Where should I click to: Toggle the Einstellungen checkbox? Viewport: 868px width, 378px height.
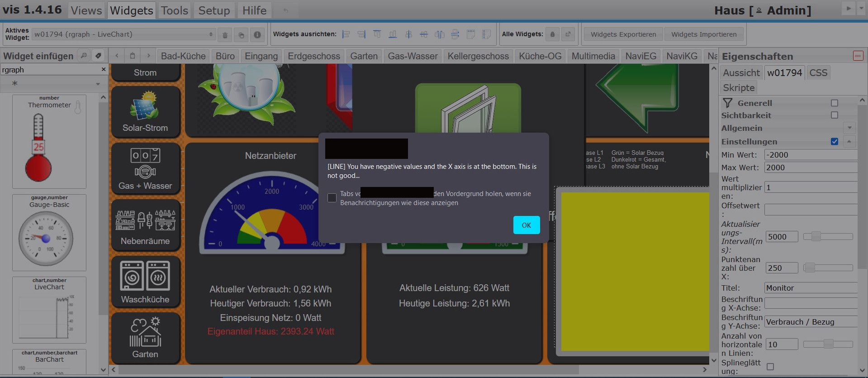pyautogui.click(x=835, y=142)
